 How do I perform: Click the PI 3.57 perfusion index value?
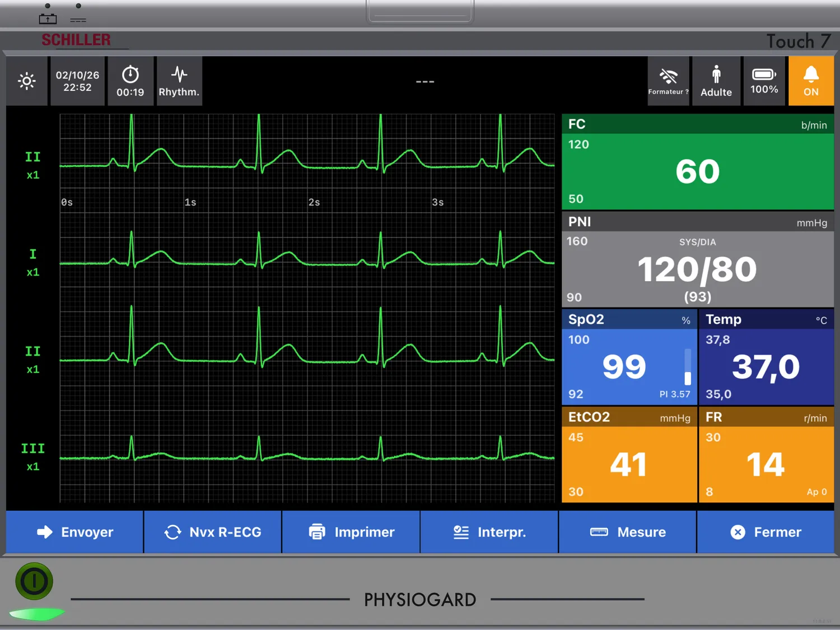point(675,394)
